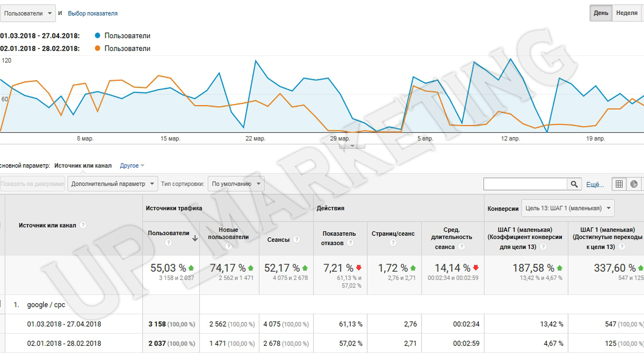Open the Цель 13 conversions dropdown
Image resolution: width=644 pixels, height=353 pixels.
[568, 208]
